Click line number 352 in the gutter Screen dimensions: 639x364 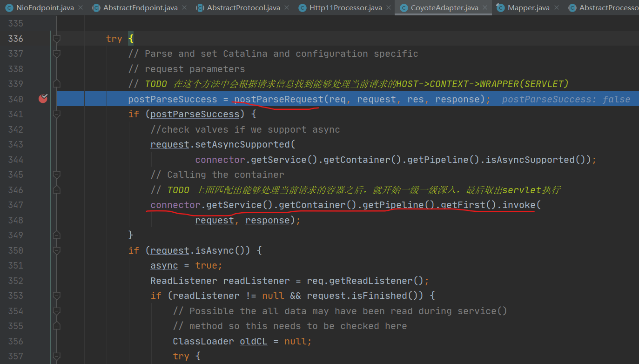click(15, 281)
